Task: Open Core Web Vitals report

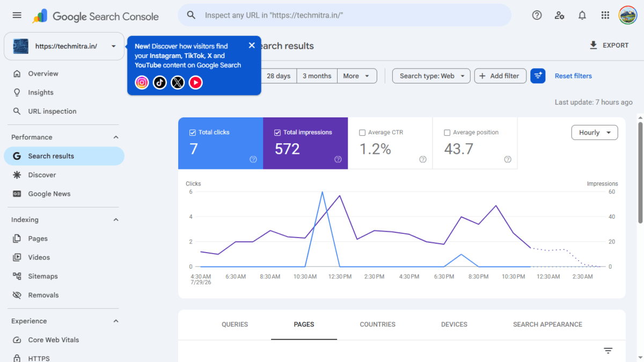Action: point(64,340)
